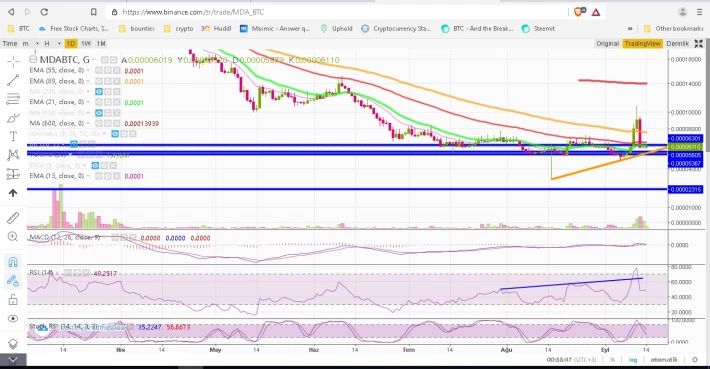Switch to the TradingView chart tab

pos(643,43)
